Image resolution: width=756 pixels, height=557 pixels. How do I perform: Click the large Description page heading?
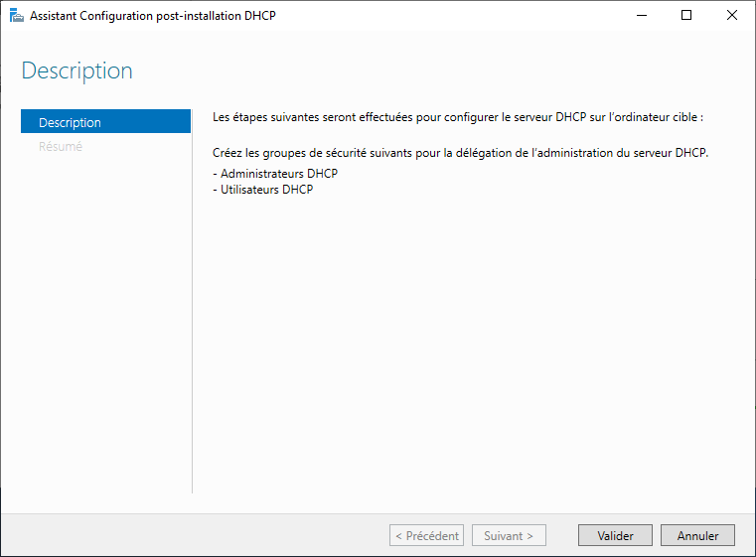[76, 70]
